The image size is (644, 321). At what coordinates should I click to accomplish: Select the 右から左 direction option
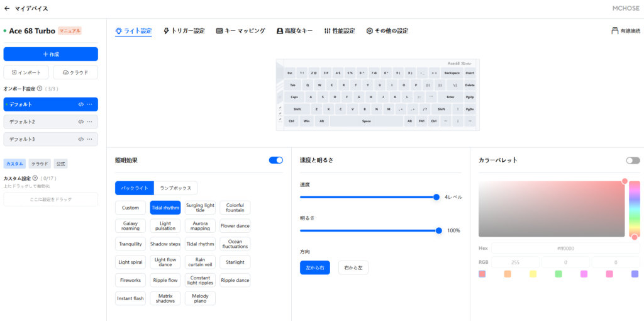pyautogui.click(x=353, y=267)
